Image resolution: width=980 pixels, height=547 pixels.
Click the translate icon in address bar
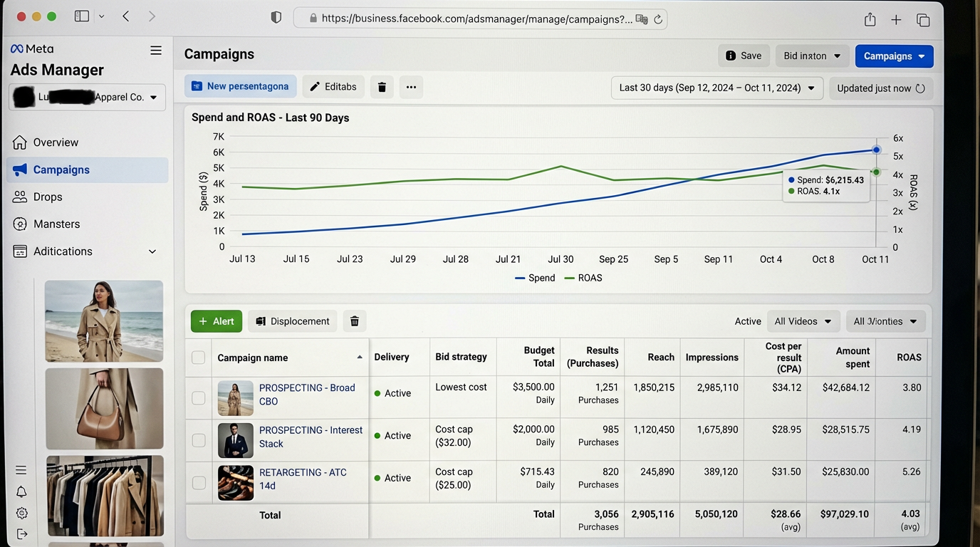click(642, 19)
